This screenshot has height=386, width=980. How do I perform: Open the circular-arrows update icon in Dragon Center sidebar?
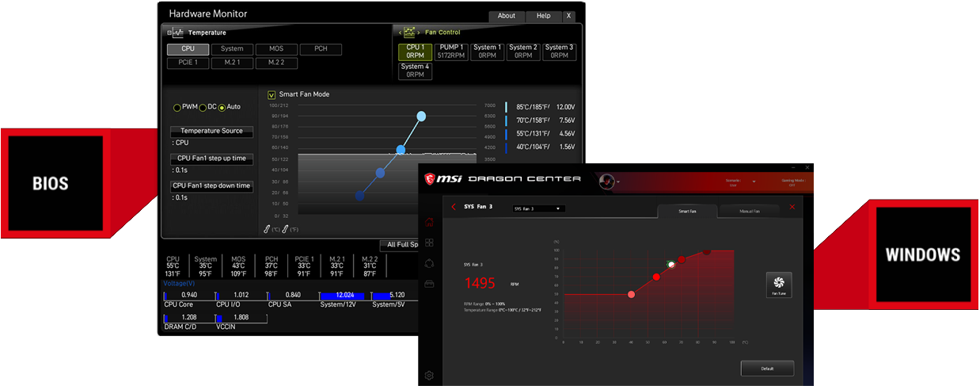pyautogui.click(x=429, y=263)
